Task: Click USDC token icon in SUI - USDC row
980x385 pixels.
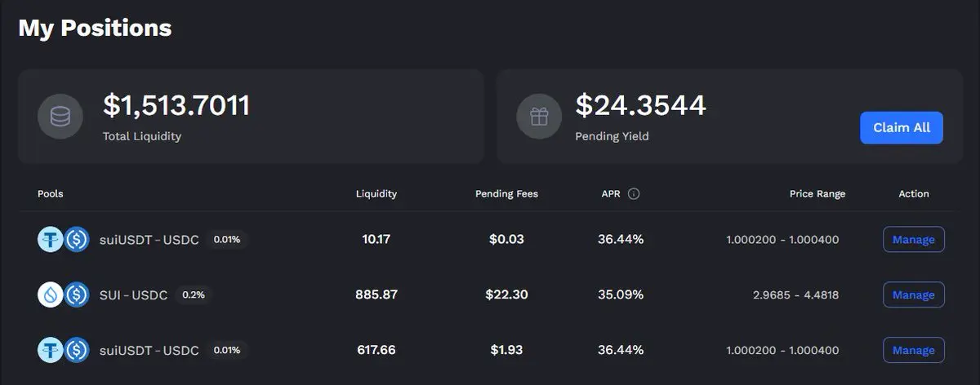Action: [x=77, y=294]
